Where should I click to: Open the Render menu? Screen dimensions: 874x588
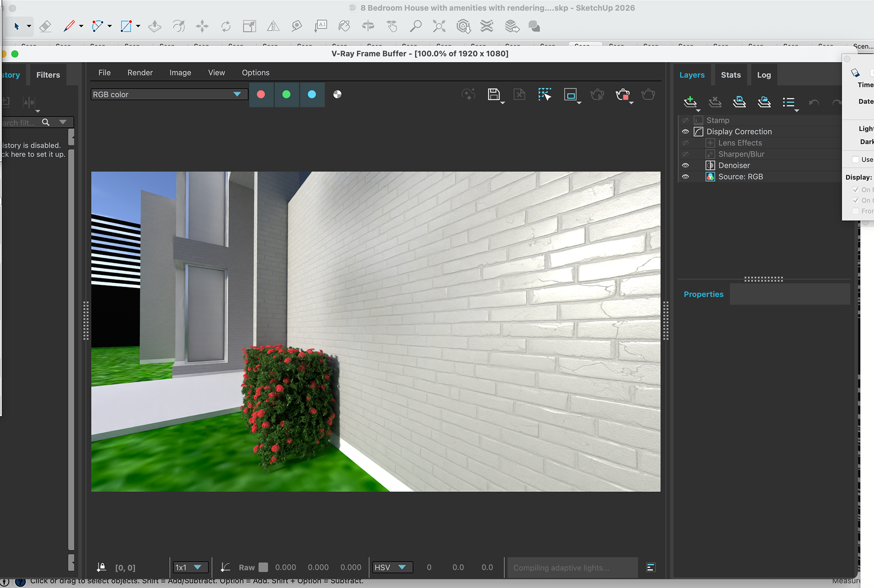tap(140, 73)
